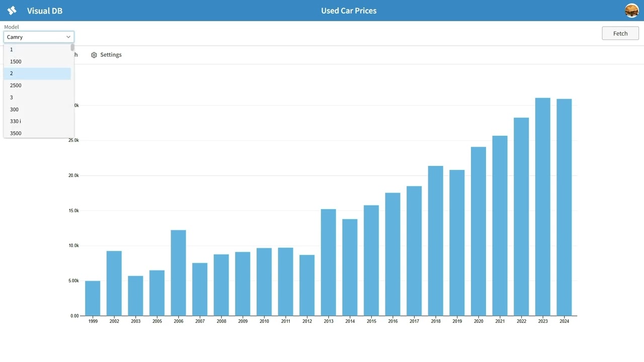Click the 20.0k y-axis label
This screenshot has width=644, height=362.
[x=74, y=175]
